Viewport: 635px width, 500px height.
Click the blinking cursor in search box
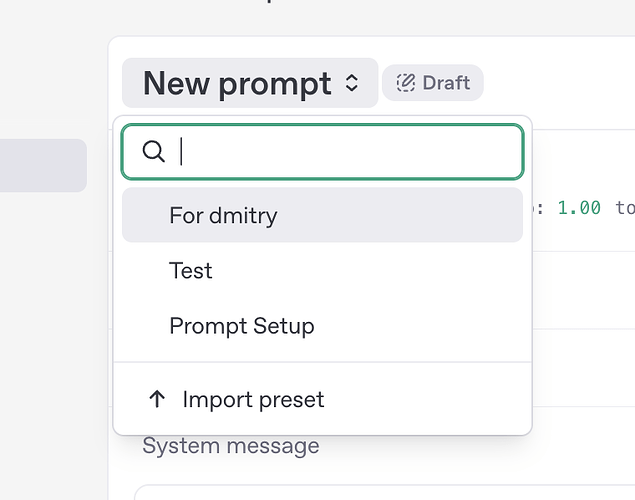(x=182, y=152)
